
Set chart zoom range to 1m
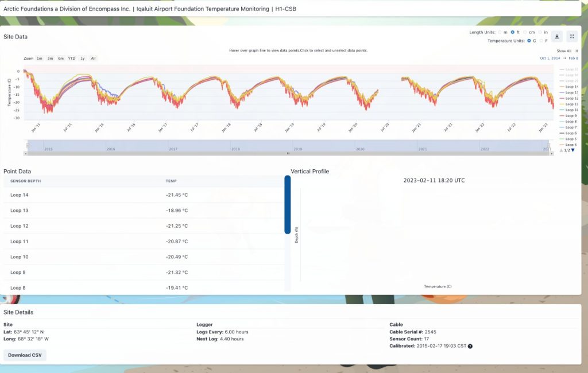pos(40,59)
